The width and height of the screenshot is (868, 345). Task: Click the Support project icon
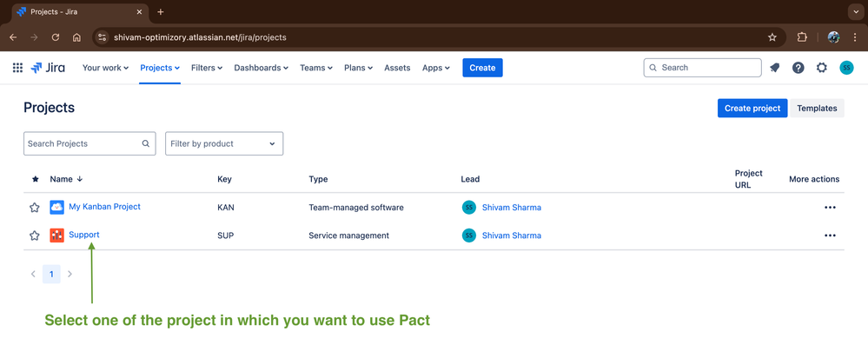56,235
